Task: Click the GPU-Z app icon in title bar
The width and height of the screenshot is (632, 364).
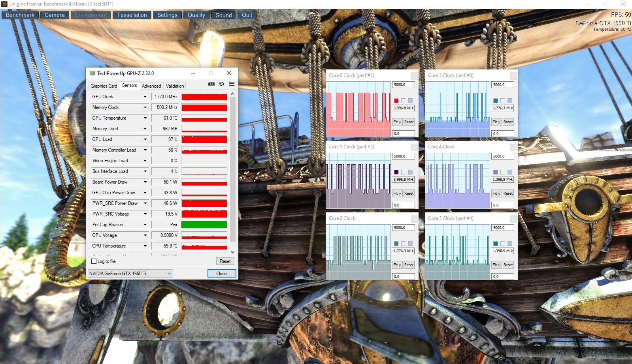Action: [92, 73]
